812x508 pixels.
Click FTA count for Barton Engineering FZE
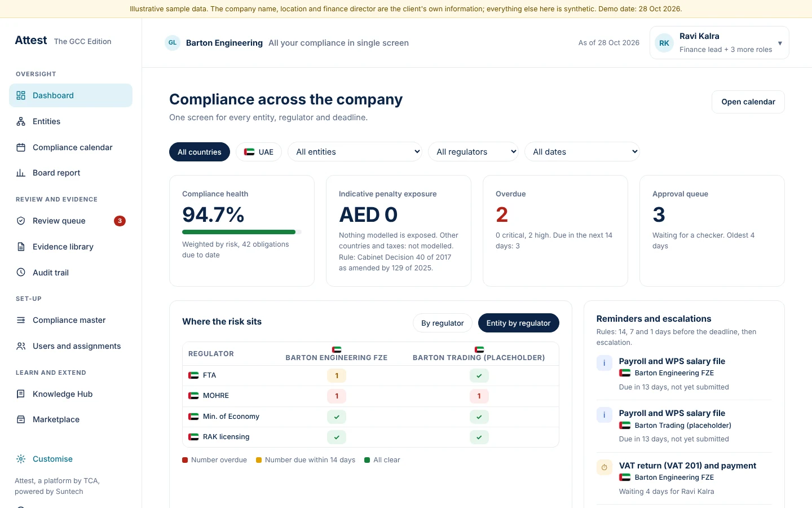(x=337, y=375)
